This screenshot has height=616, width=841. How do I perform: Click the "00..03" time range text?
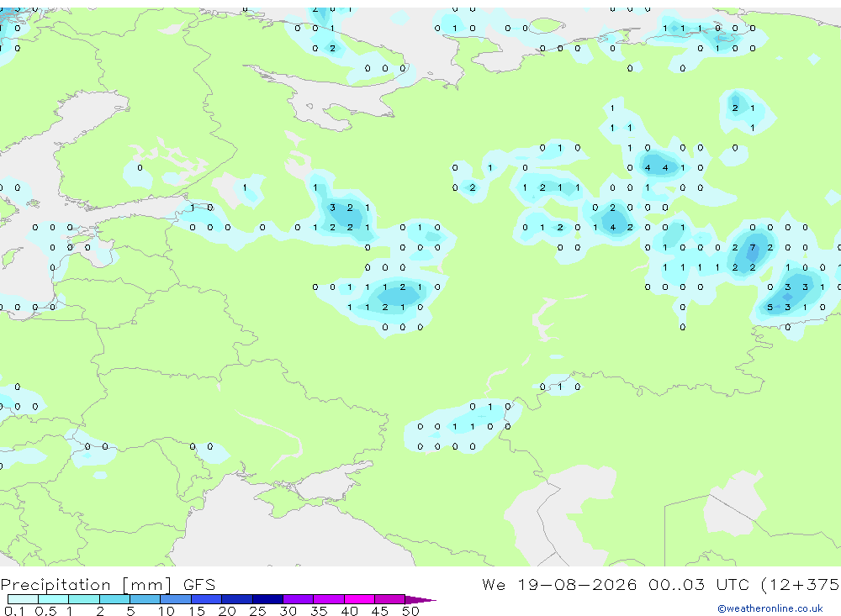676,584
